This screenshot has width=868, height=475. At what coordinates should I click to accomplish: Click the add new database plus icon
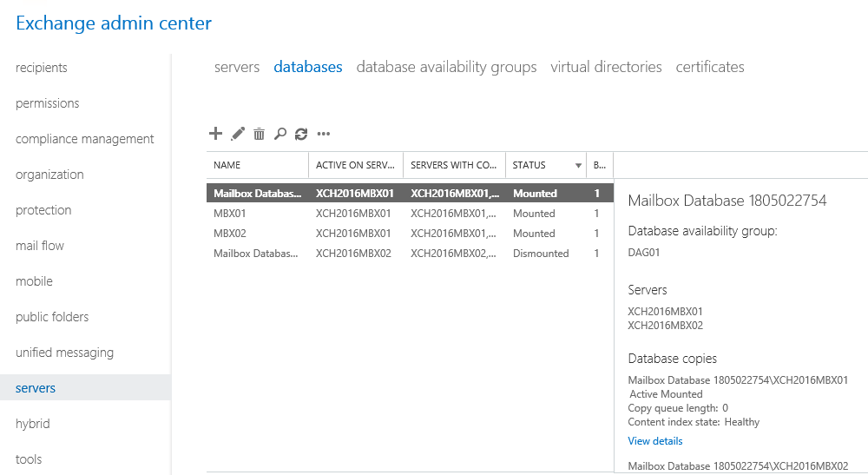[215, 134]
